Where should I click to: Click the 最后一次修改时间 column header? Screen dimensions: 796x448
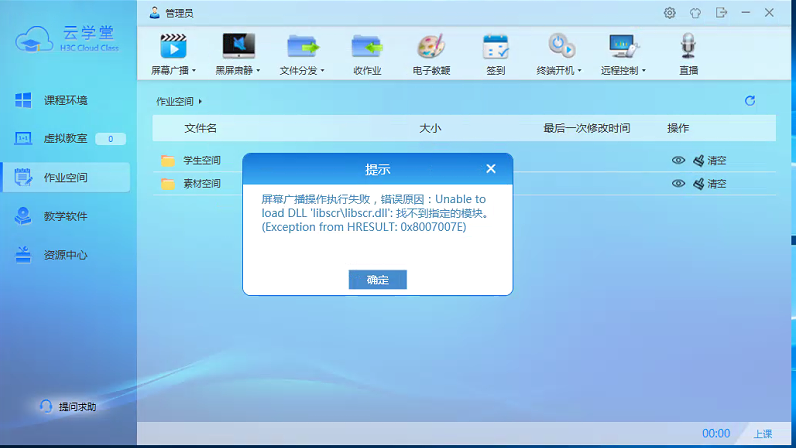point(587,128)
